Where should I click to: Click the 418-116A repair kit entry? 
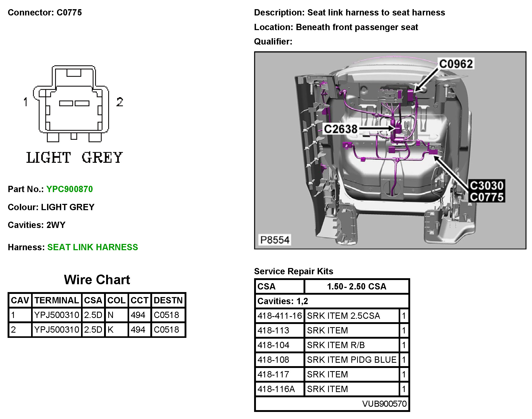[x=276, y=389]
